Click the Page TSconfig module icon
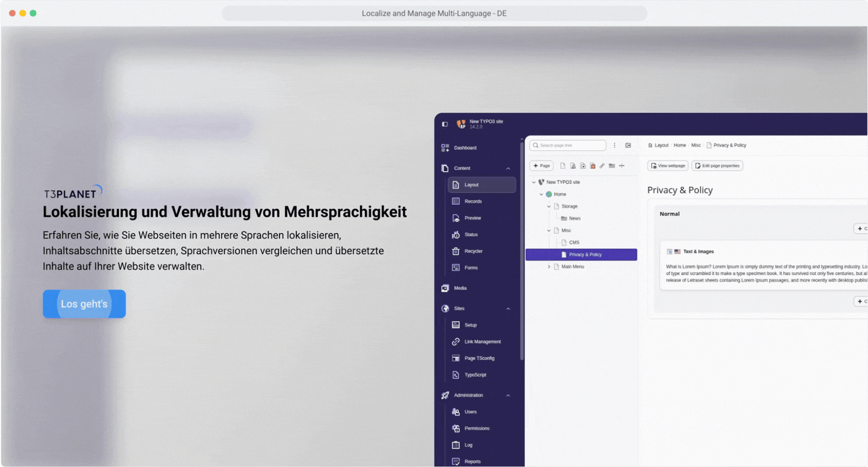The height and width of the screenshot is (467, 868). point(456,358)
